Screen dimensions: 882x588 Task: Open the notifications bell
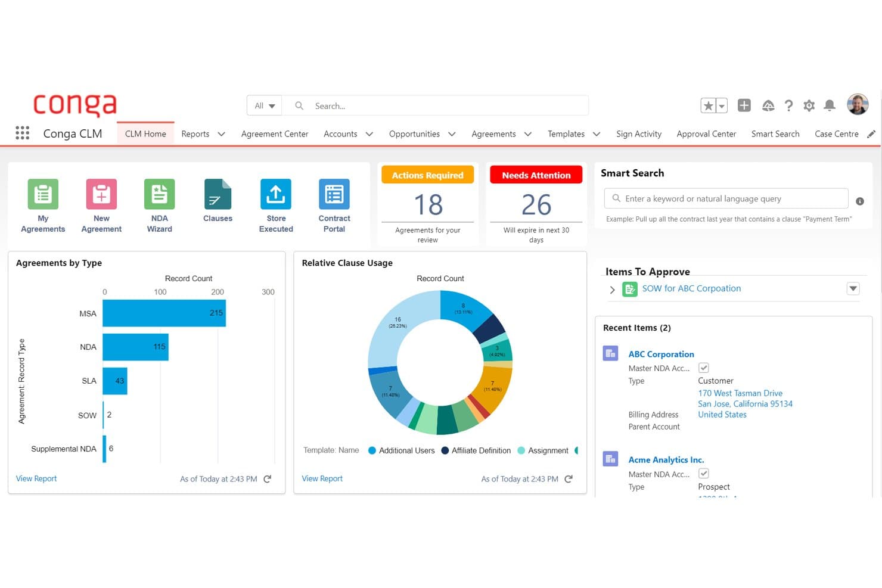(829, 105)
